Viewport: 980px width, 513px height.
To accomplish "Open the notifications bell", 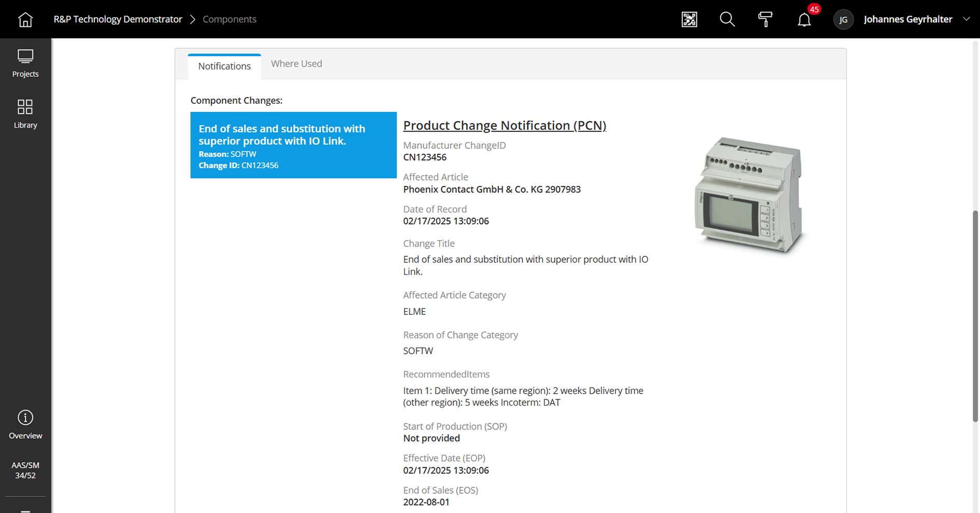I will point(804,20).
